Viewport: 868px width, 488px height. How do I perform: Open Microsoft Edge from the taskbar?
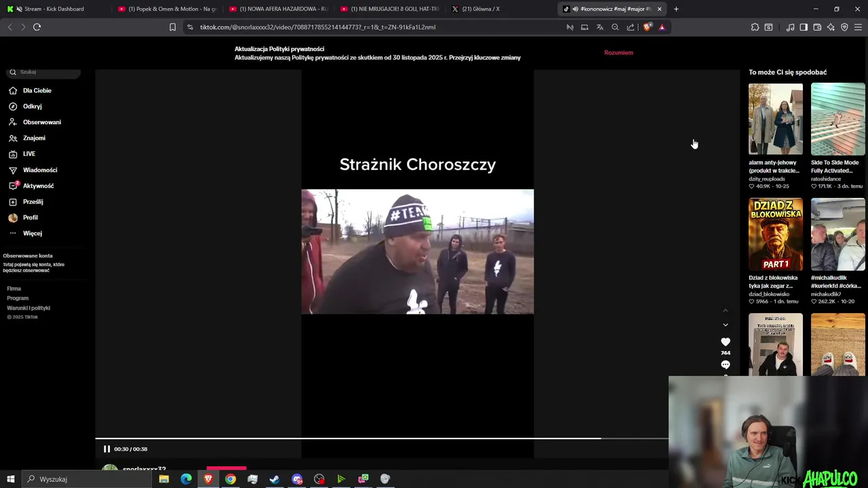(x=186, y=479)
